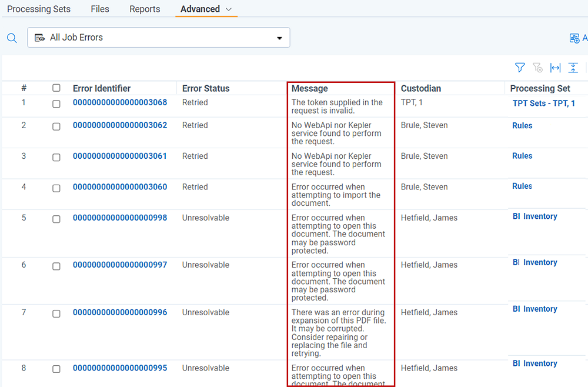
Task: Tick the checkbox for error 3061
Action: click(56, 157)
